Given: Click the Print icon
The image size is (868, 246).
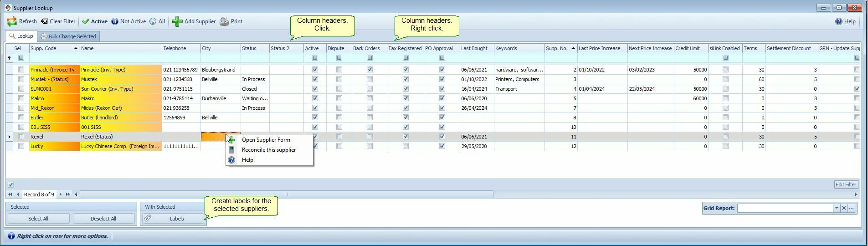Looking at the screenshot, I should (x=224, y=21).
